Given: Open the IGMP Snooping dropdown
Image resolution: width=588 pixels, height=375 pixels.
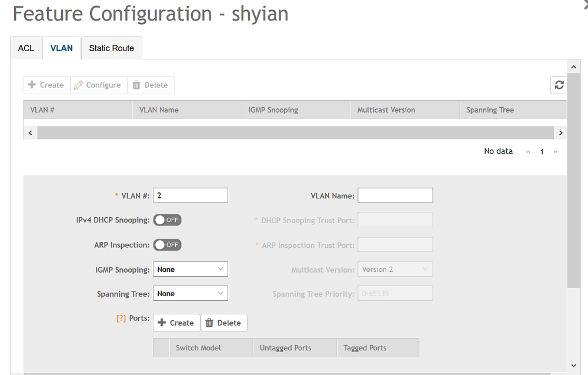Looking at the screenshot, I should coord(190,269).
